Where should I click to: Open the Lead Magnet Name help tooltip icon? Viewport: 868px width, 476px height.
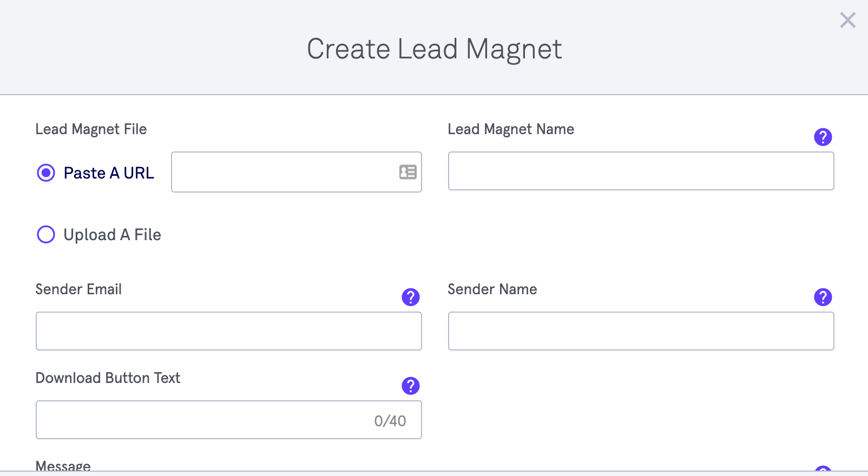[823, 137]
